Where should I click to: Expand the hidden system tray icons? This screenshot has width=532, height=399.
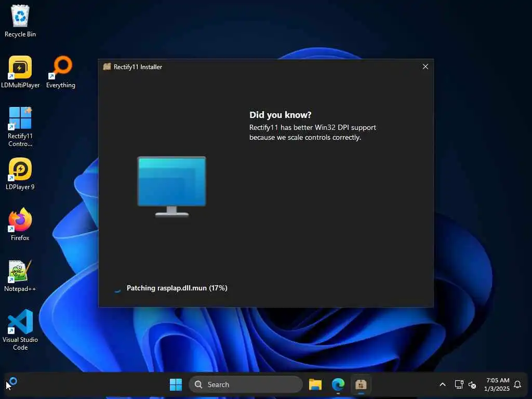(443, 384)
